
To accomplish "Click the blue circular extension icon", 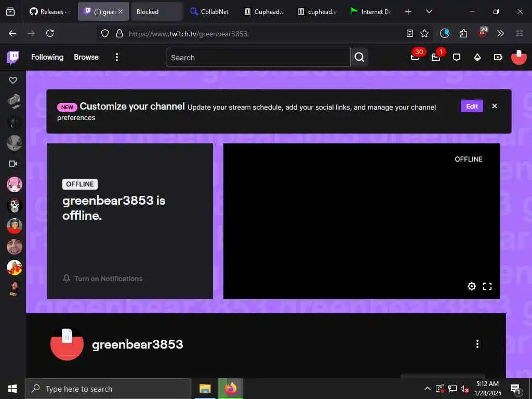I will click(445, 33).
